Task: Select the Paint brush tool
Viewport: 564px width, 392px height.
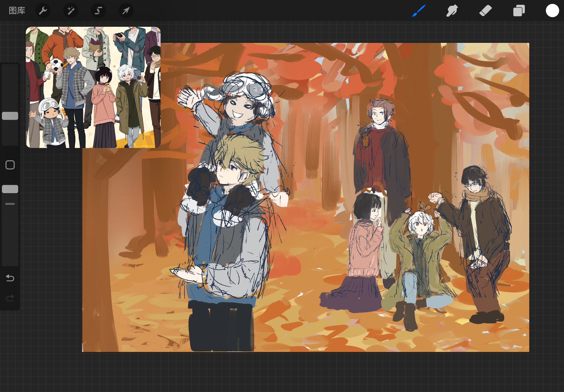Action: coord(419,11)
